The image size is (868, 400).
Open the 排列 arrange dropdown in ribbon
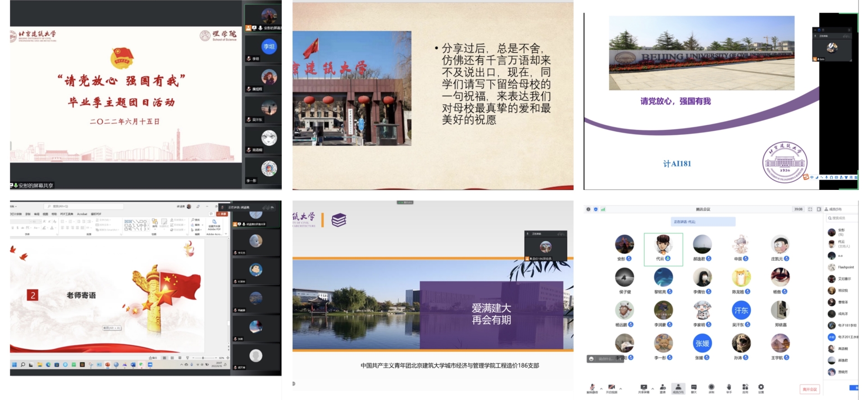[155, 224]
